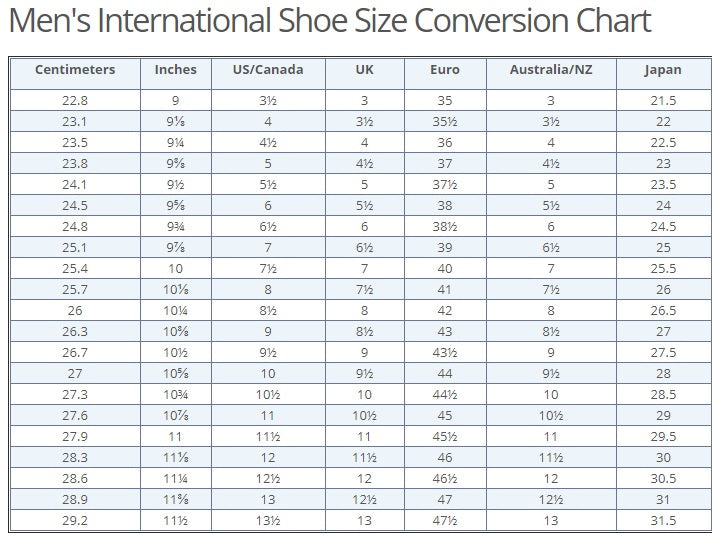Image resolution: width=712 pixels, height=539 pixels.
Task: Click the chart title heading text
Action: tap(329, 22)
